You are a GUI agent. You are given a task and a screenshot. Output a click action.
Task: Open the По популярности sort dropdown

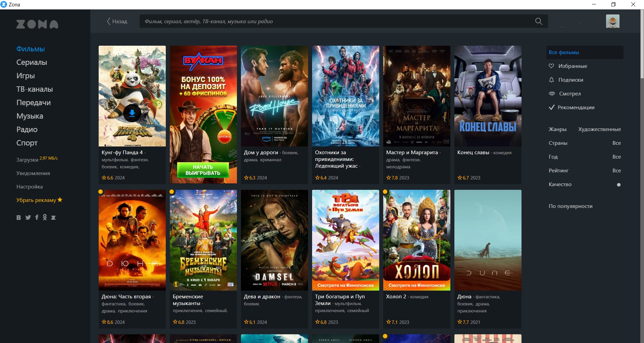coord(571,206)
